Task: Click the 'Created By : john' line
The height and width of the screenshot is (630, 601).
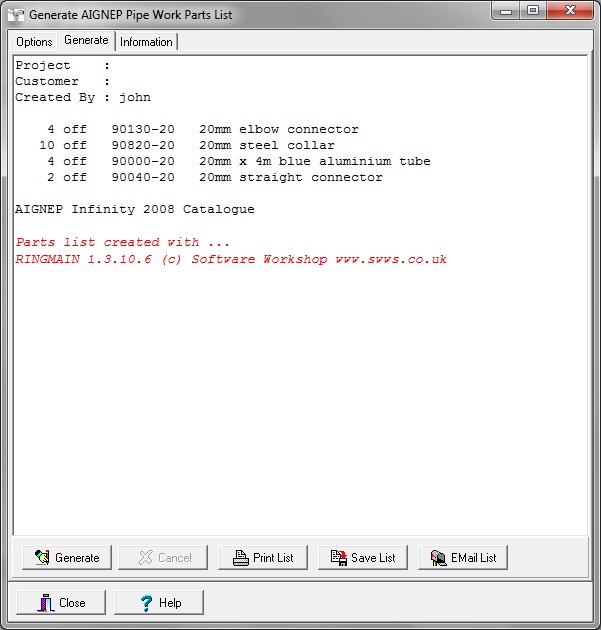Action: pyautogui.click(x=83, y=97)
